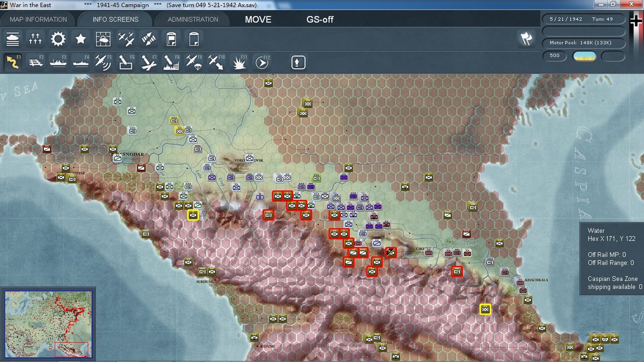Viewport: 644px width, 362px height.
Task: Open the production gear icon
Action: 58,39
